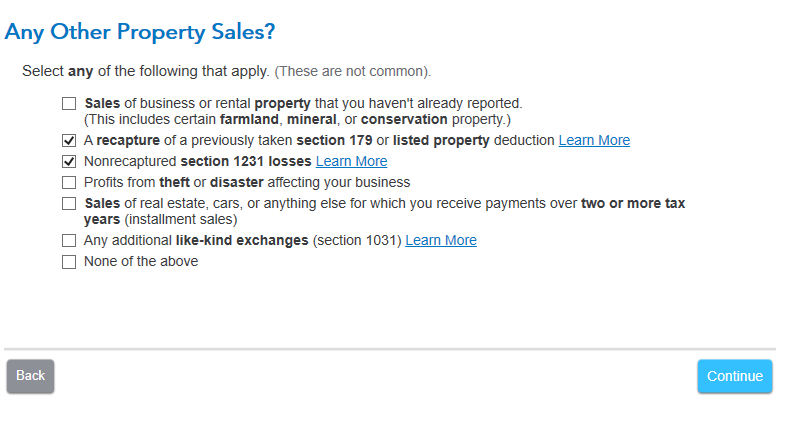Image resolution: width=807 pixels, height=443 pixels.
Task: Open Learn More for section 179 recapture
Action: pyautogui.click(x=594, y=141)
